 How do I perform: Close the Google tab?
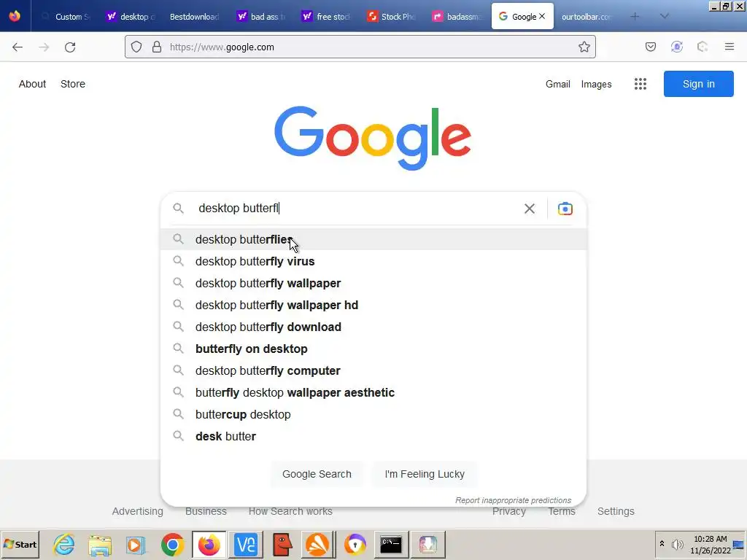pyautogui.click(x=542, y=16)
